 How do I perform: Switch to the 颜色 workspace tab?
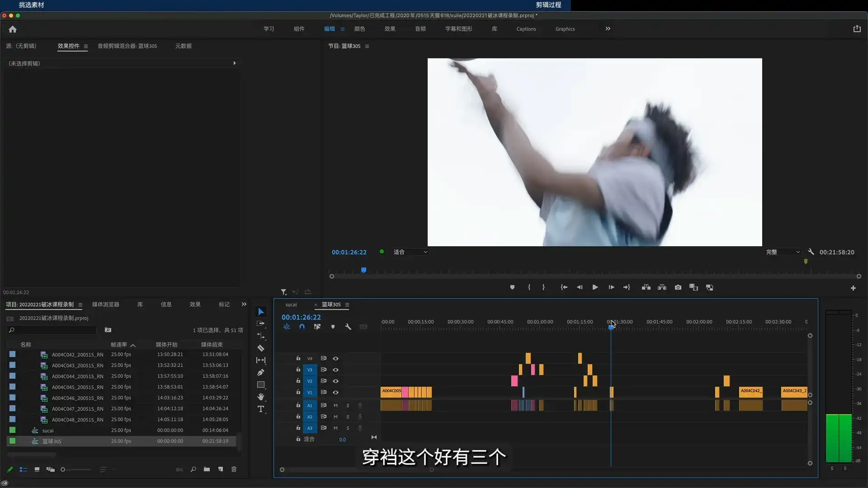(359, 29)
